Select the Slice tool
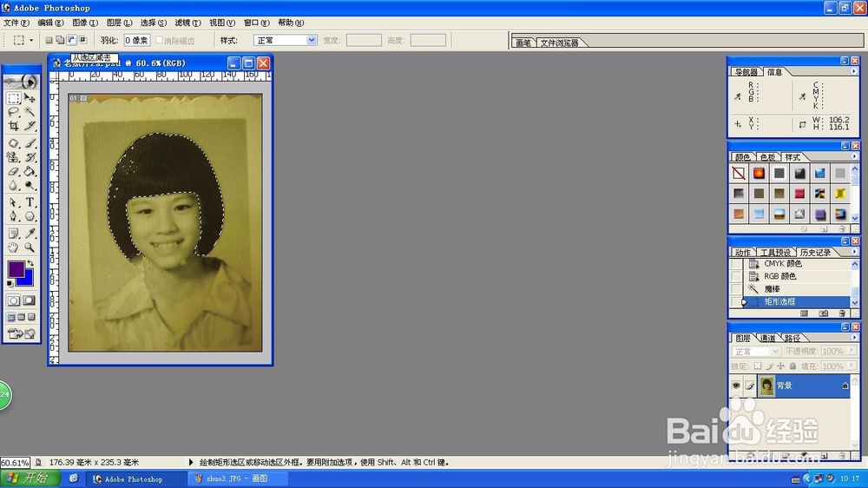 [x=30, y=126]
